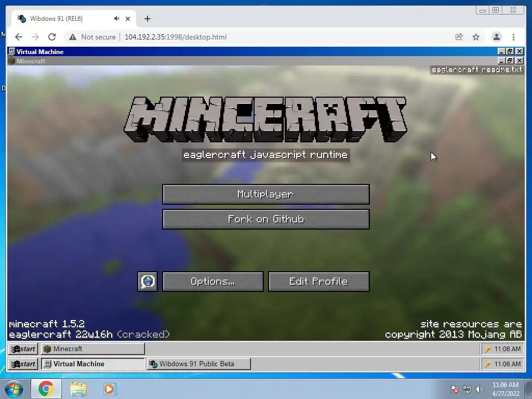532x399 pixels.
Task: Open the eaglercraft readme.txt link
Action: pos(477,70)
